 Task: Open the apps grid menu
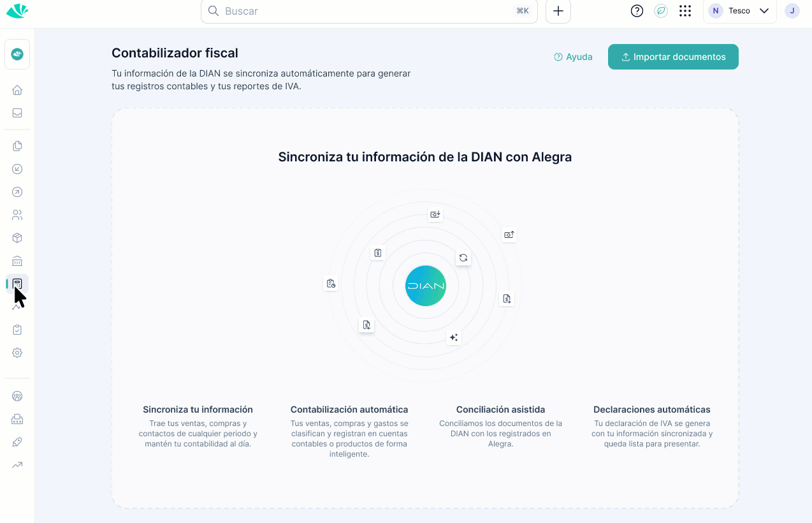[685, 11]
